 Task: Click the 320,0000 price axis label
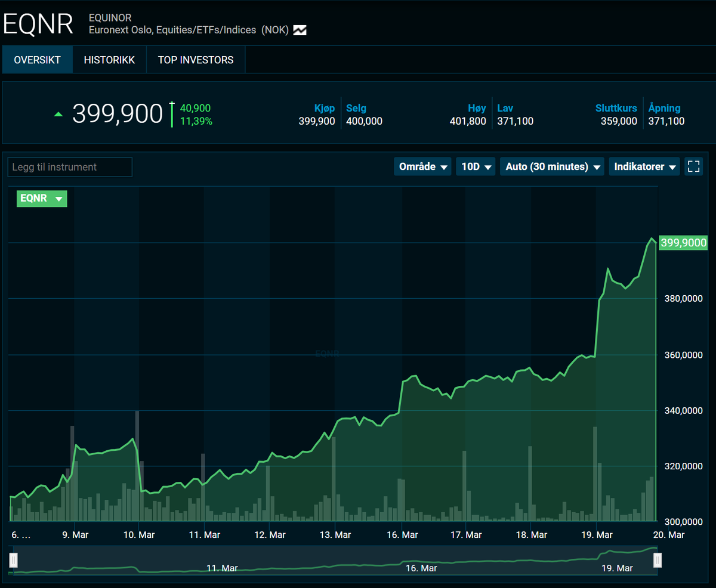[683, 466]
